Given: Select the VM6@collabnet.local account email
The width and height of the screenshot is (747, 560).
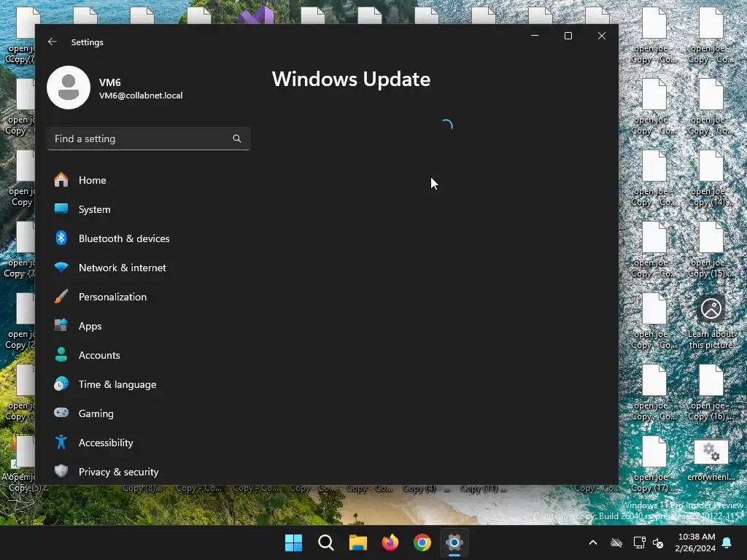Looking at the screenshot, I should [x=141, y=96].
